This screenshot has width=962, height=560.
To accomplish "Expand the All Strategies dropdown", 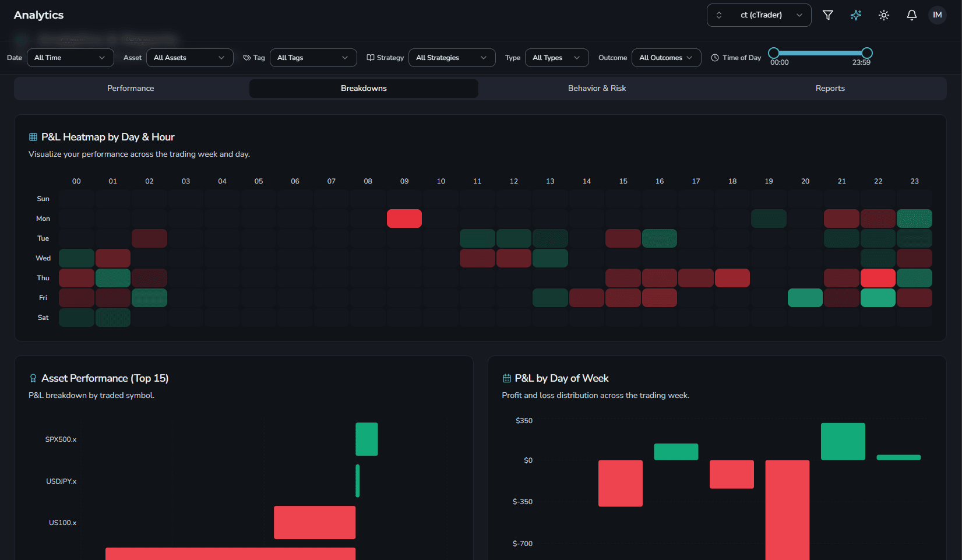I will click(452, 58).
